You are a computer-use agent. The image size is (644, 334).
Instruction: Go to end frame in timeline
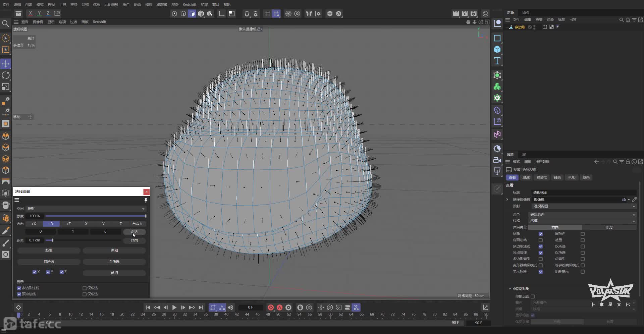pyautogui.click(x=201, y=308)
